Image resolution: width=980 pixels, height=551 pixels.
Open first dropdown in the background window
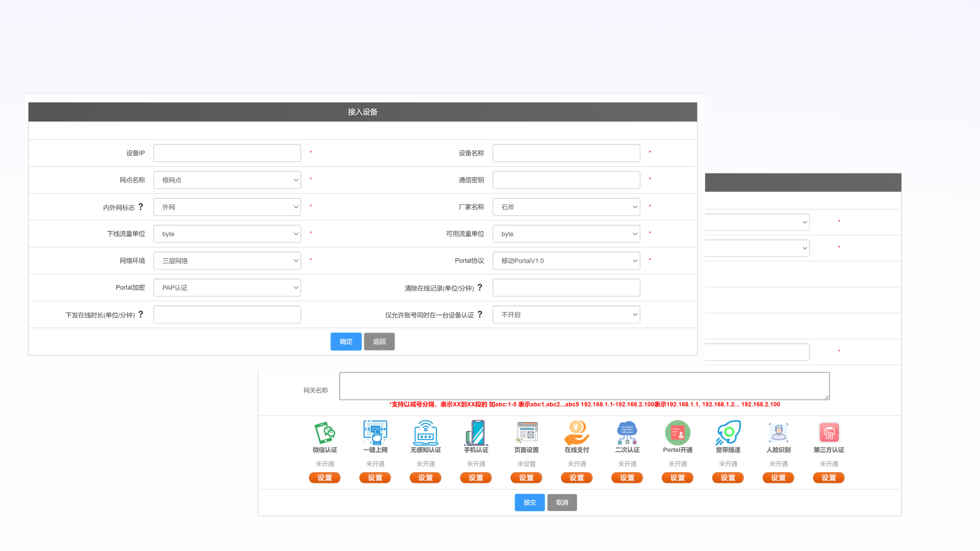(757, 222)
